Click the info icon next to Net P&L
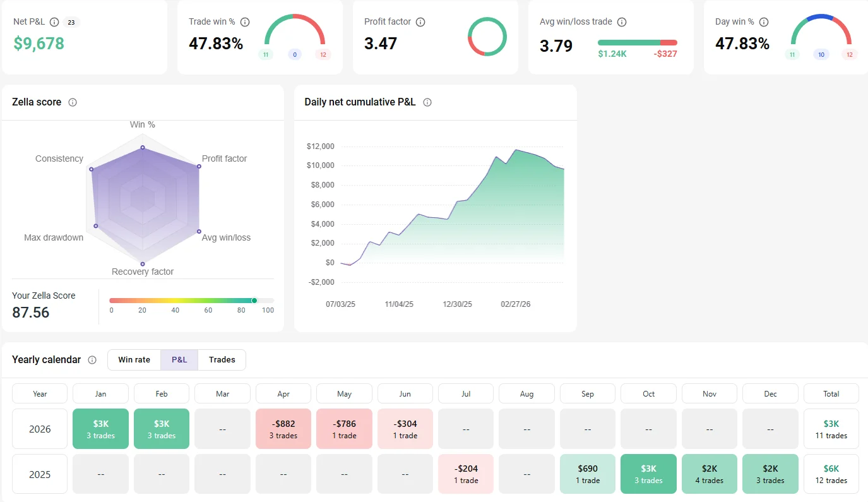868x502 pixels. pyautogui.click(x=54, y=22)
